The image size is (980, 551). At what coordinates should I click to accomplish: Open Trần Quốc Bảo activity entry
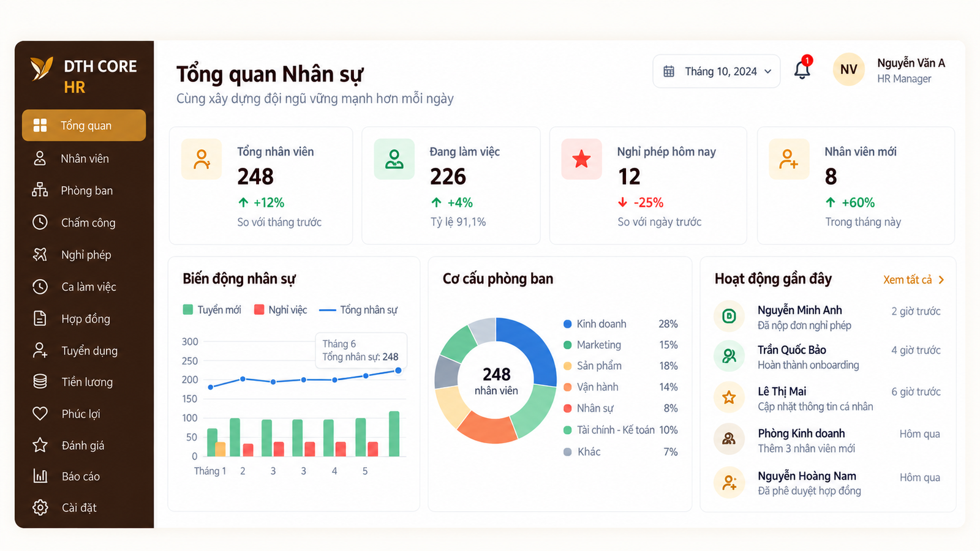click(x=827, y=357)
